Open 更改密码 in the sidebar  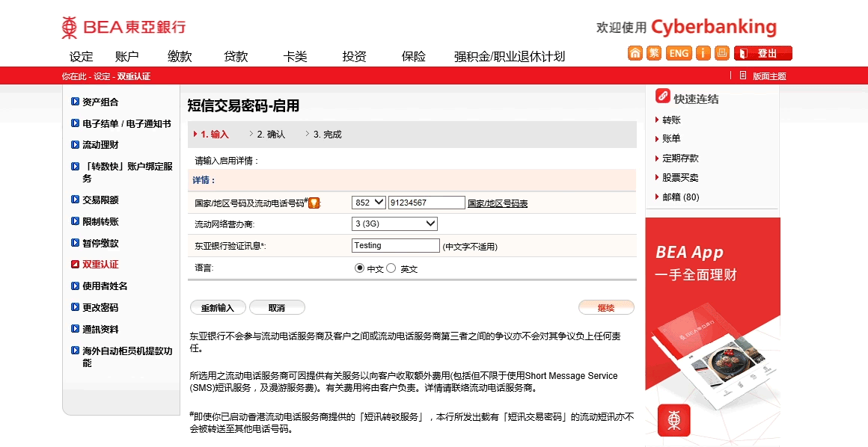pyautogui.click(x=100, y=307)
